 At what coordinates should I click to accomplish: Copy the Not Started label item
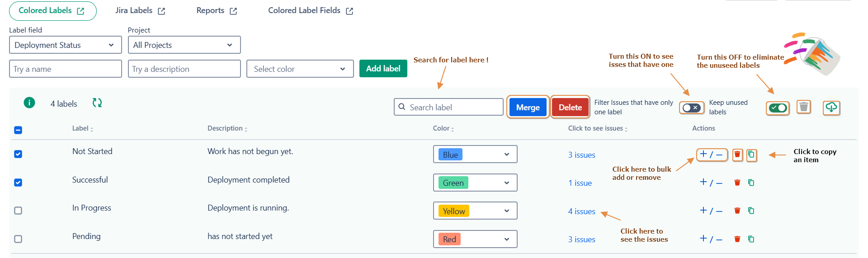751,155
